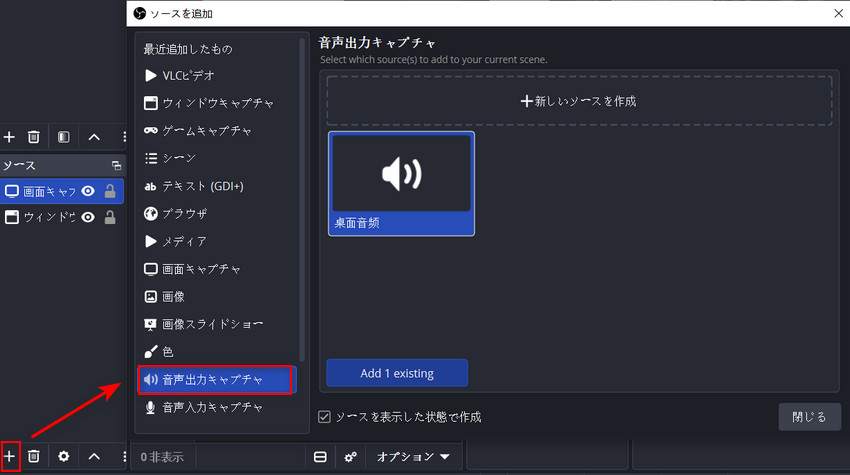Click 新しいソースを作成 box
Image resolution: width=850 pixels, height=475 pixels.
coord(579,101)
